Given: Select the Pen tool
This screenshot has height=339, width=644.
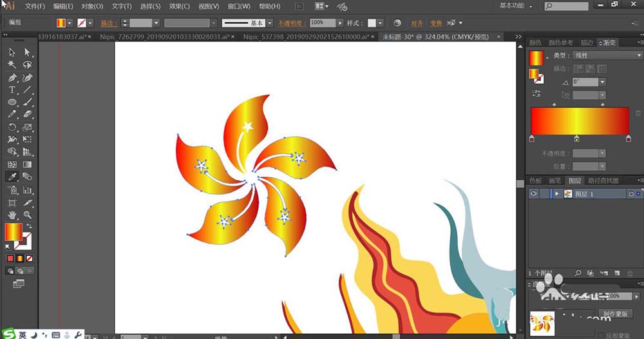Looking at the screenshot, I should (x=12, y=77).
